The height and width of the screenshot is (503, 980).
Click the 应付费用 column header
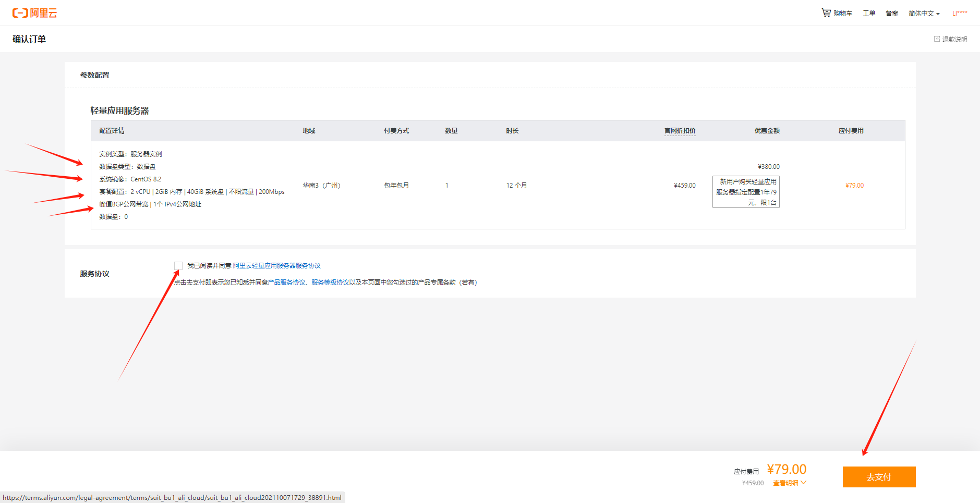click(x=851, y=131)
